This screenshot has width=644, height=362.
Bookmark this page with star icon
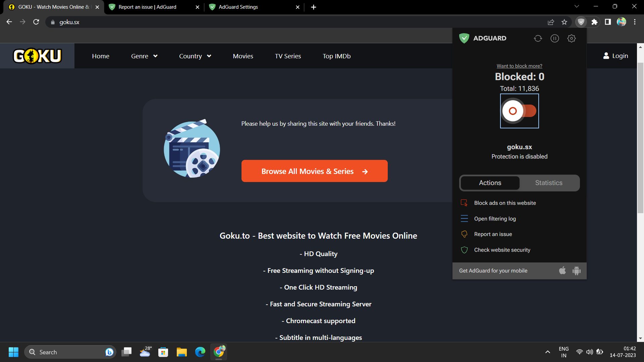pyautogui.click(x=564, y=22)
